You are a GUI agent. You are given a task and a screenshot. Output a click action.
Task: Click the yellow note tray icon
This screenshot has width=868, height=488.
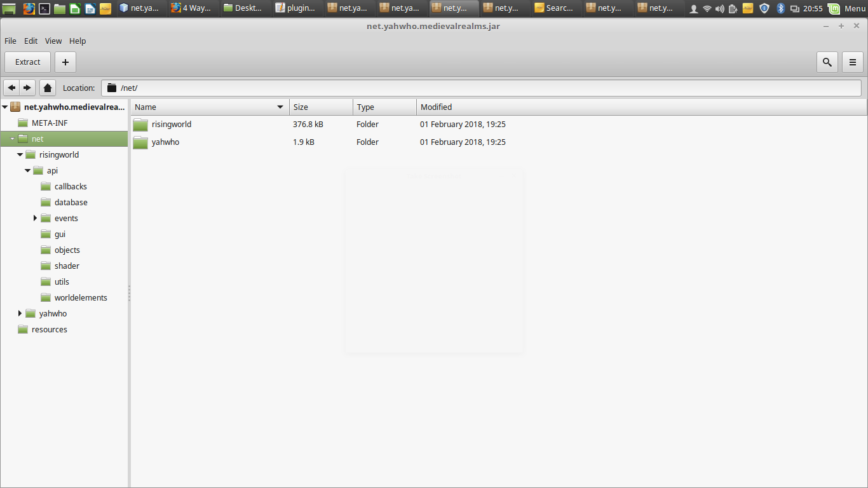(x=748, y=8)
